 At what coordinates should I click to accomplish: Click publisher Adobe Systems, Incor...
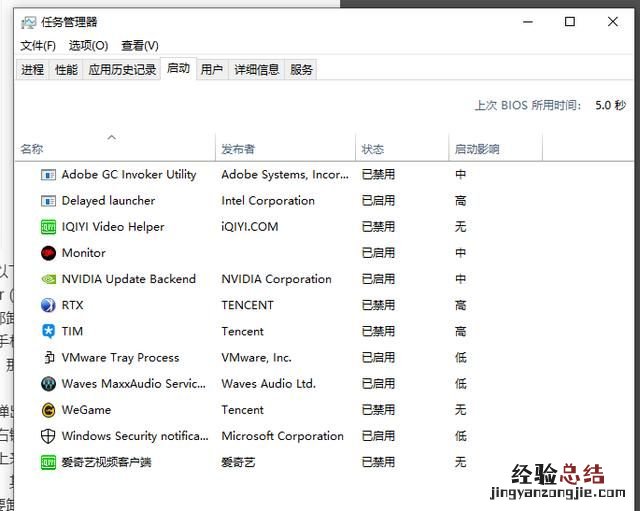(285, 175)
